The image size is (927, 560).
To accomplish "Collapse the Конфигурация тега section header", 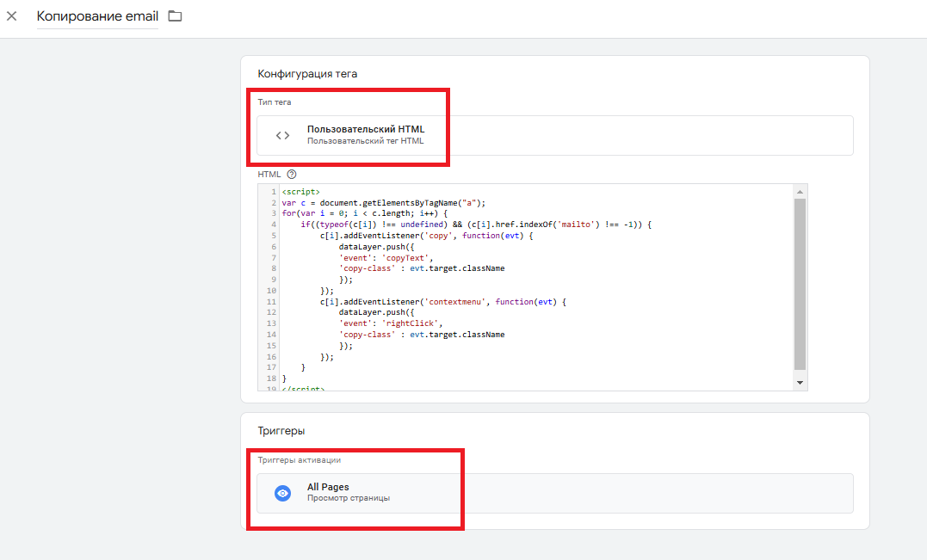I will (307, 74).
